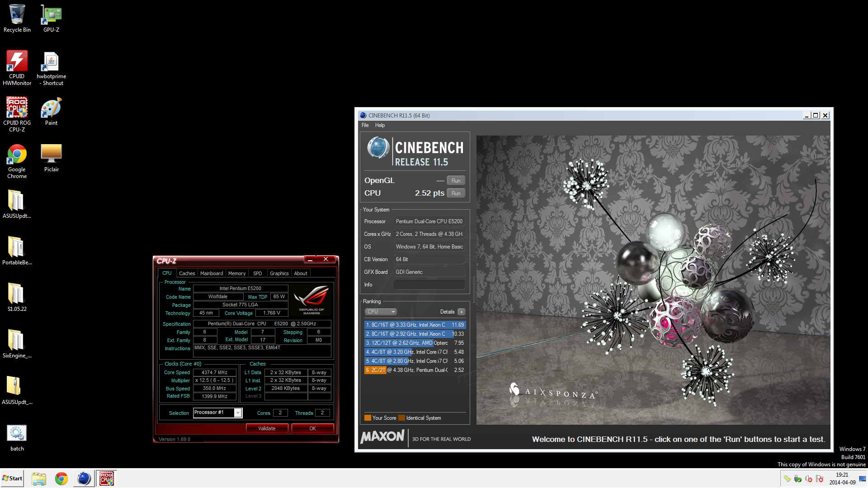Switch to the Memory tab in CPU-Z
Viewport: 868px width, 488px height.
[237, 273]
